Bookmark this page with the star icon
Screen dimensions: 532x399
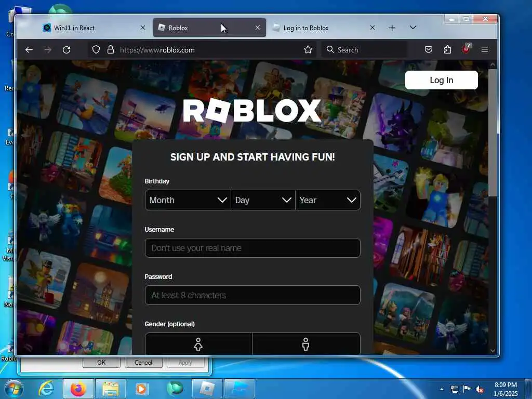pos(308,49)
